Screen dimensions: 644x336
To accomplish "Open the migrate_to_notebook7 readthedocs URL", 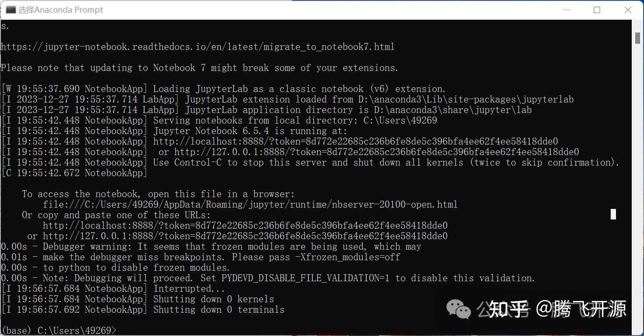I will click(198, 46).
